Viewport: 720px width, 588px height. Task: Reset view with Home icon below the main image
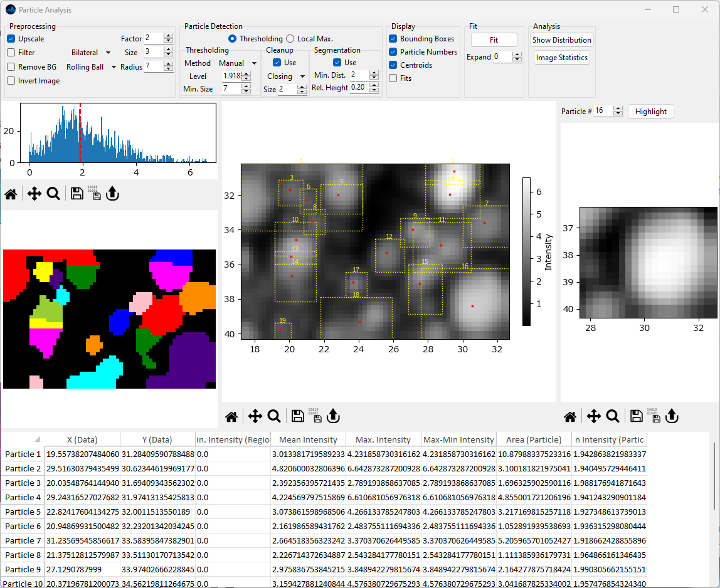click(231, 416)
